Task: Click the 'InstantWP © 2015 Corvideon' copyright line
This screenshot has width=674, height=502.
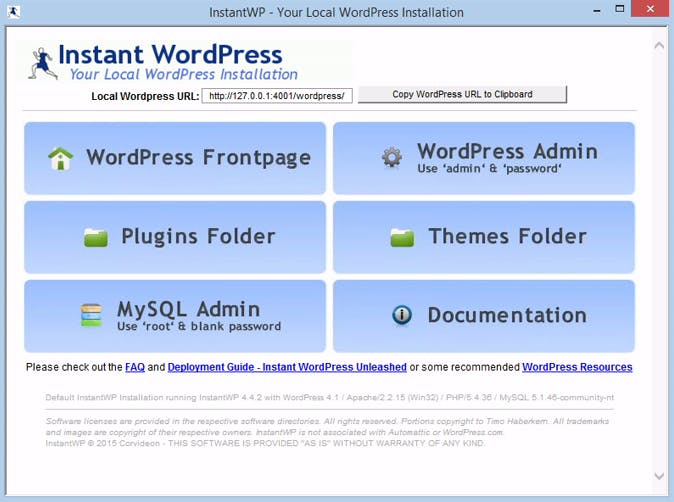Action: click(x=265, y=443)
